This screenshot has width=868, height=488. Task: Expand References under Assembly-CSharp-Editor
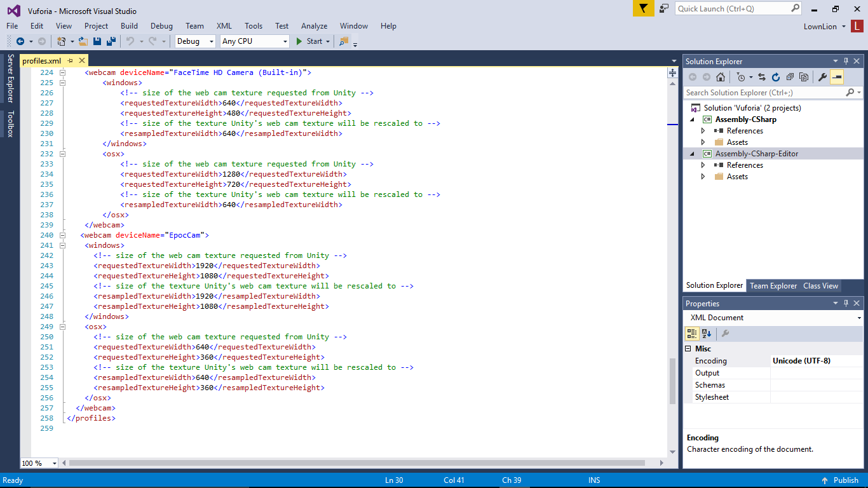point(703,165)
